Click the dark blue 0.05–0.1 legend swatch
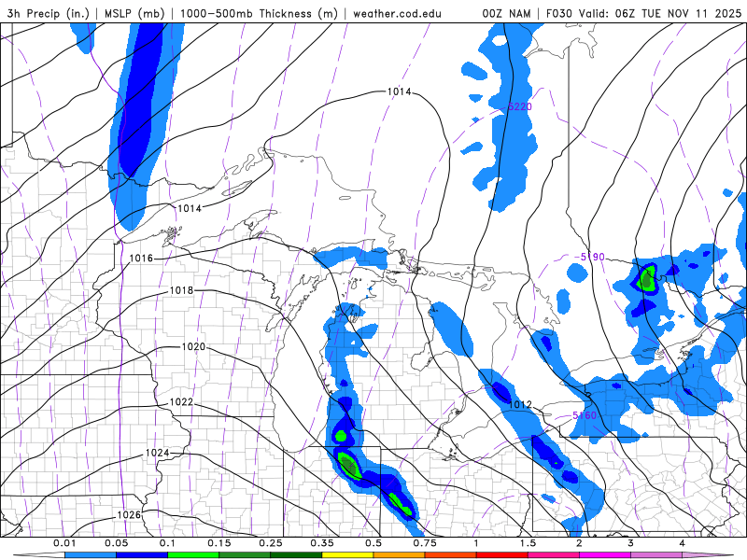This screenshot has height=560, width=747. pos(142,555)
